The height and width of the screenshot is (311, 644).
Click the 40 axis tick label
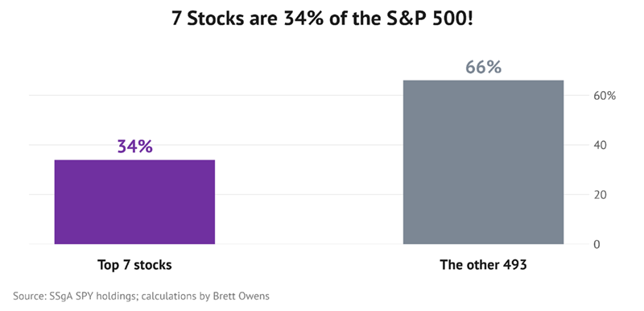click(599, 145)
